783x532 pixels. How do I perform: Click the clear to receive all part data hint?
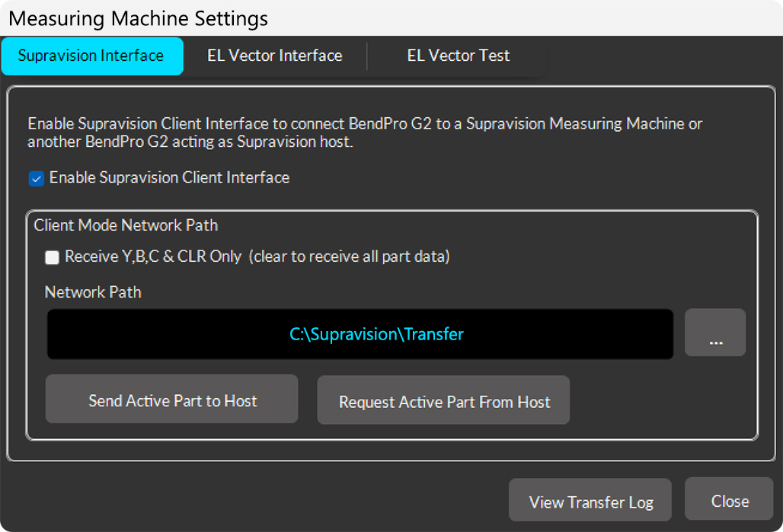click(350, 256)
